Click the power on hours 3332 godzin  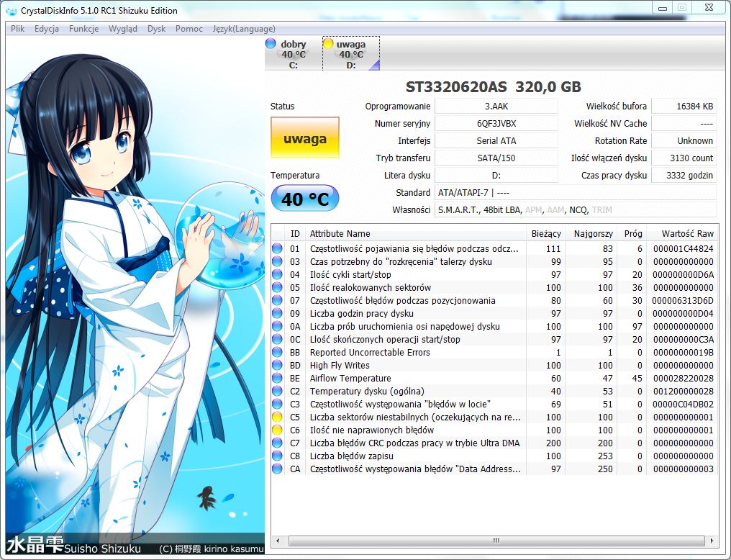pos(684,176)
